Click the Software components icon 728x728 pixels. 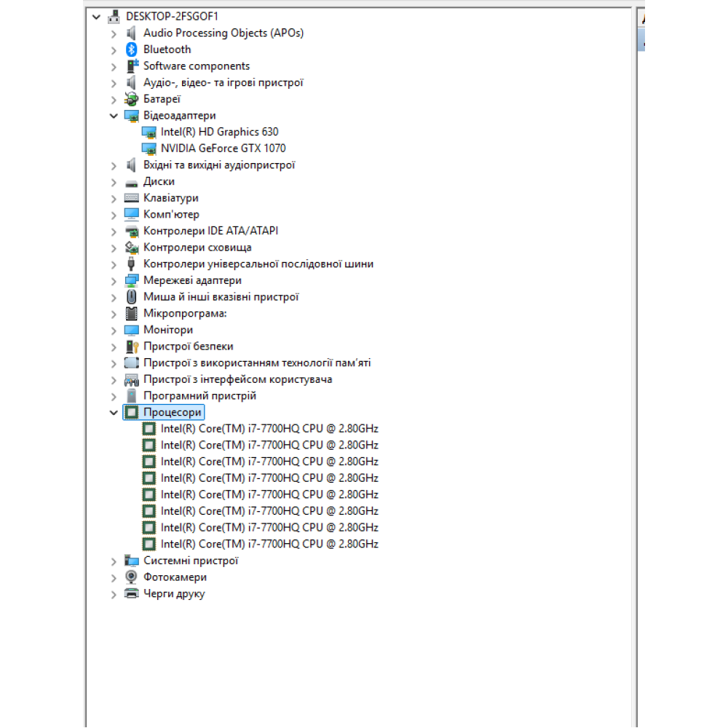[131, 66]
